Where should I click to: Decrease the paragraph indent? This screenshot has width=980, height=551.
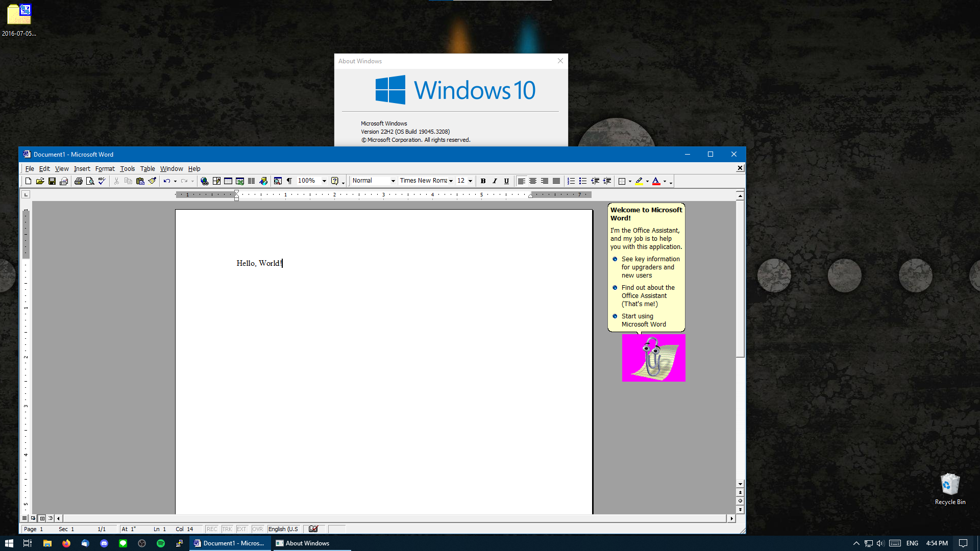(x=595, y=181)
